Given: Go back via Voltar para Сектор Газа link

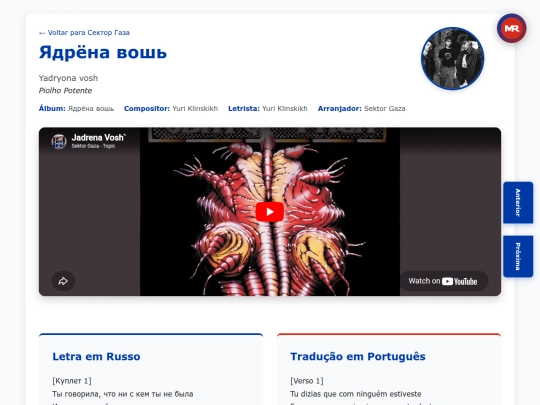Looking at the screenshot, I should [x=84, y=33].
